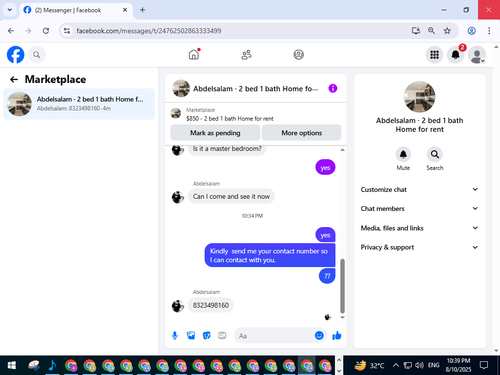Click the 'Can I come and see it now' message
The width and height of the screenshot is (500, 375).
point(231,196)
